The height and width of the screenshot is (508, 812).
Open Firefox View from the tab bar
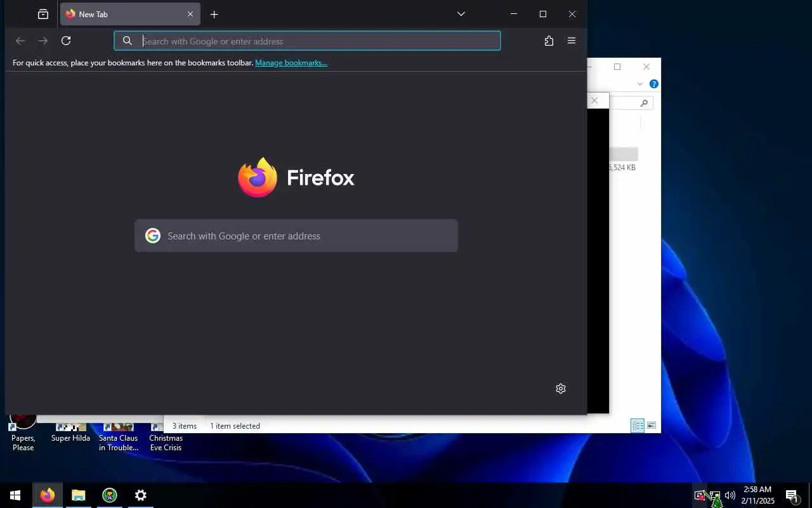point(43,14)
